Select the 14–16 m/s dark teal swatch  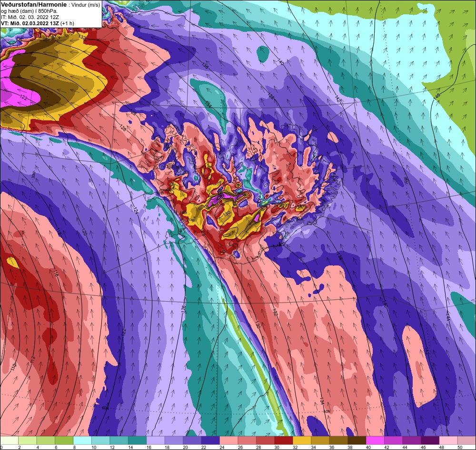137,440
